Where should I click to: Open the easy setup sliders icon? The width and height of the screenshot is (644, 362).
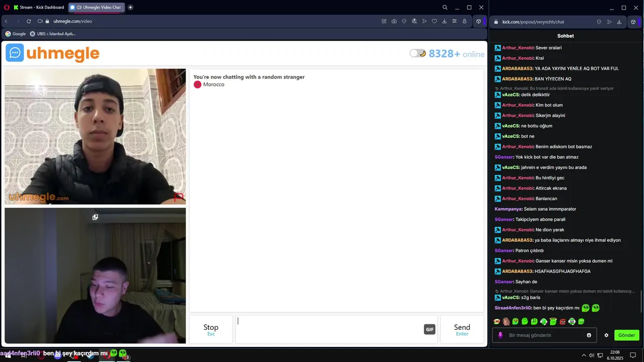point(454,21)
